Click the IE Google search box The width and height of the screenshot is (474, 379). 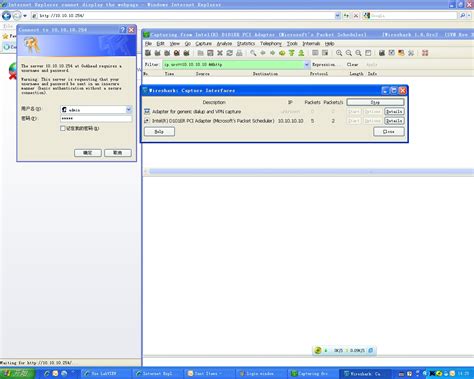coord(413,16)
